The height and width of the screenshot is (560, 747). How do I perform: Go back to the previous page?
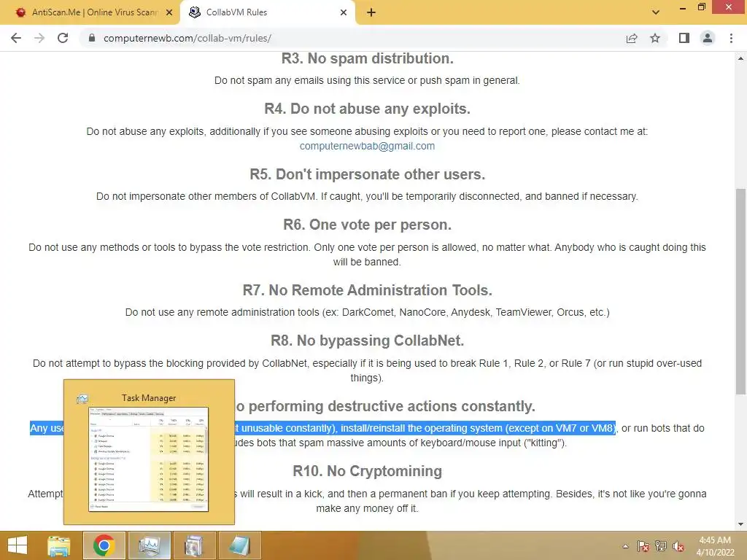pyautogui.click(x=16, y=38)
